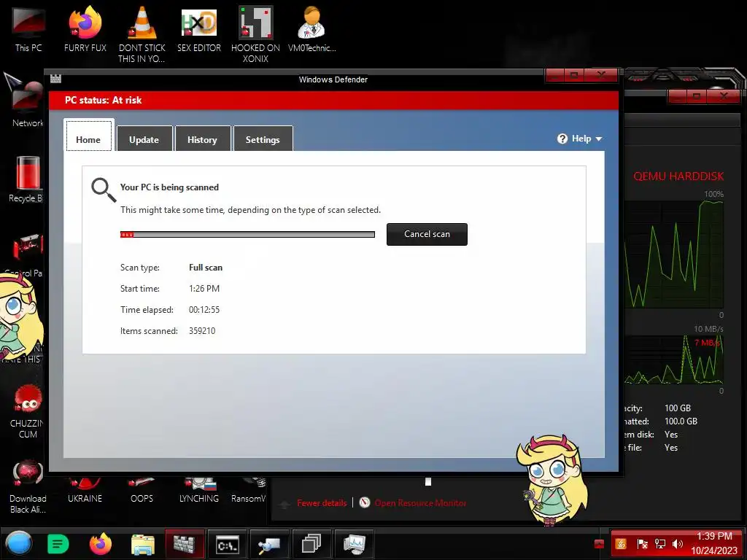Click the 100.0 GB formatted value

pos(681,421)
